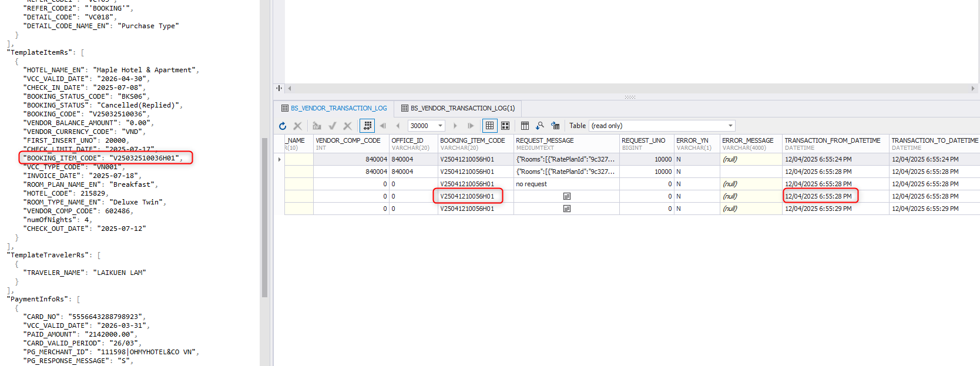This screenshot has width=980, height=366.
Task: Switch to grid view mode
Action: (x=489, y=126)
